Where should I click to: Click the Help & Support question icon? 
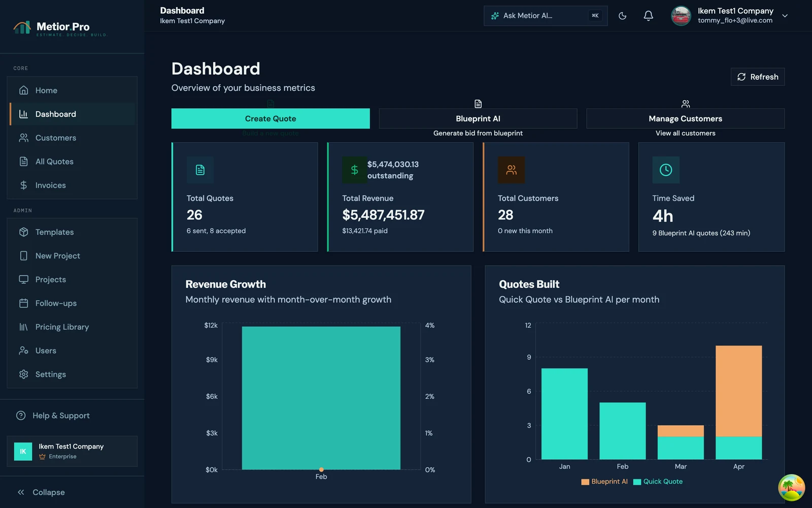pos(21,416)
